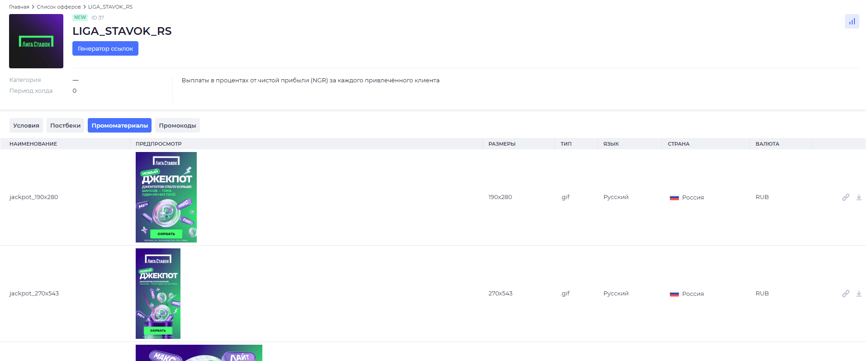868x361 pixels.
Task: Open jackpot_190x280 preview thumbnail
Action: pyautogui.click(x=166, y=197)
